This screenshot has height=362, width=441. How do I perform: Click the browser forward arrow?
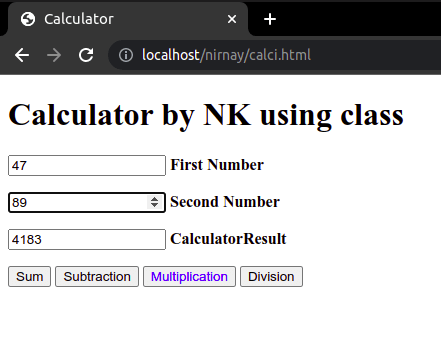point(54,55)
